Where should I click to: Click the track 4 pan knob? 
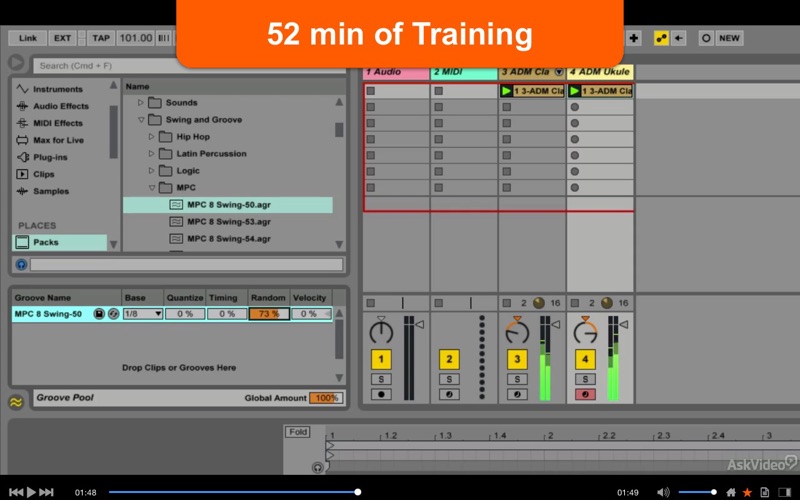[585, 331]
